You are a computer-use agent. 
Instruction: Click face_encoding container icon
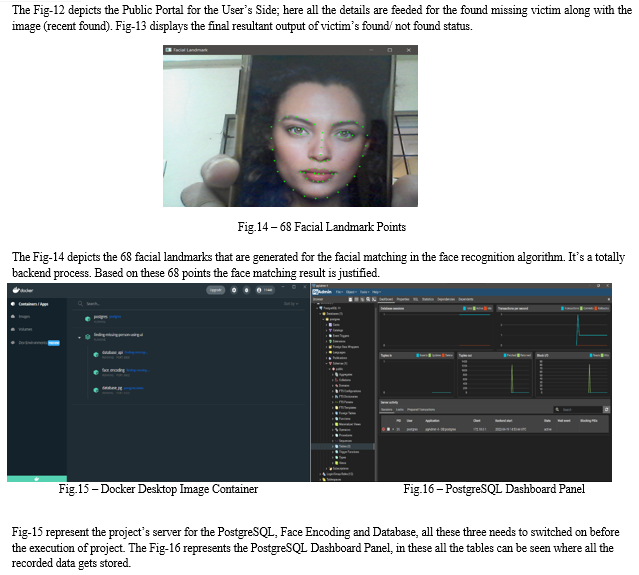tap(96, 372)
